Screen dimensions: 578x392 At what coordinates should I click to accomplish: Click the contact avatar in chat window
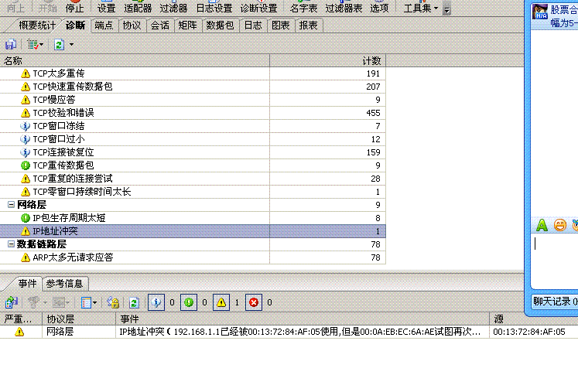tap(540, 12)
